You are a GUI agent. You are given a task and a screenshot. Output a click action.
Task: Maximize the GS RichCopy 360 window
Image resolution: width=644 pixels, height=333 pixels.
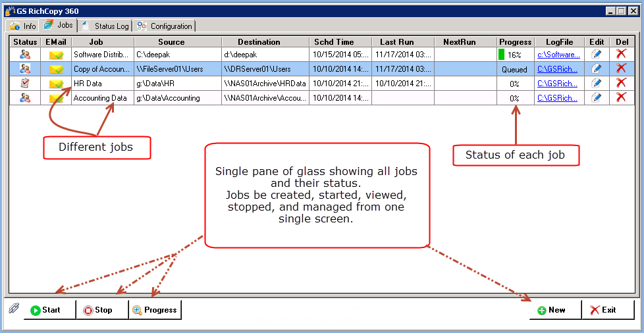(622, 11)
